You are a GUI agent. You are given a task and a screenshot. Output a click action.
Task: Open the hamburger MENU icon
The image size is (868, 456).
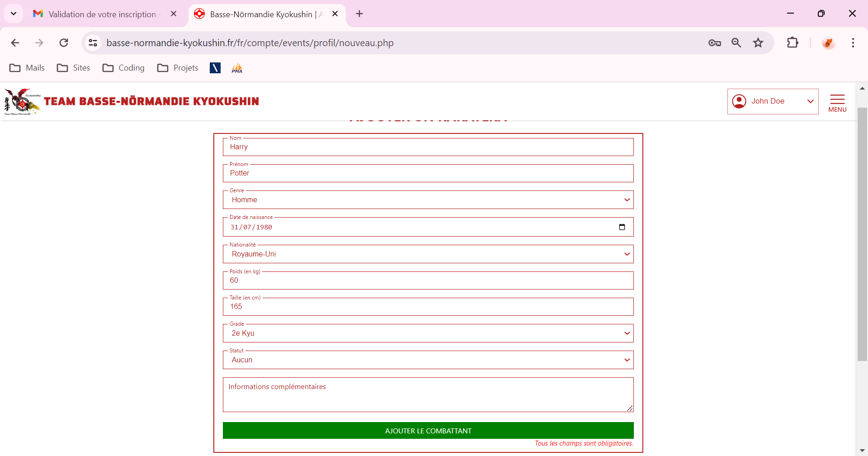pyautogui.click(x=837, y=103)
